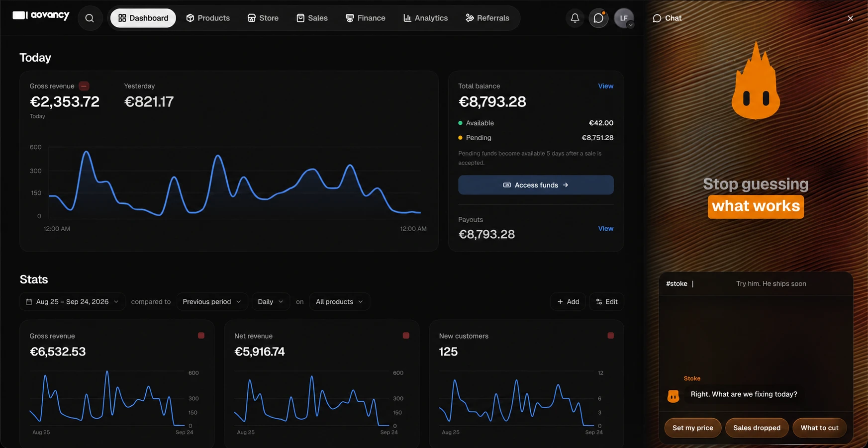
Task: Open the Finance tab
Action: pos(366,18)
